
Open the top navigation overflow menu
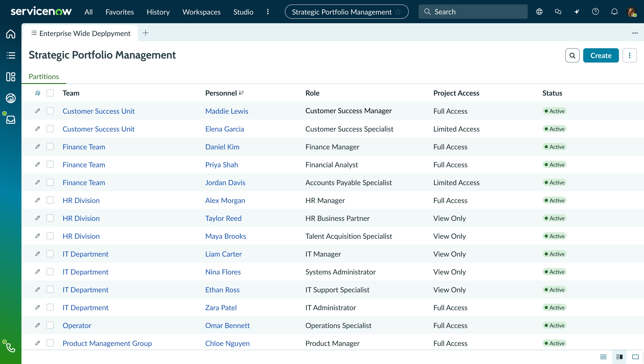[x=268, y=12]
